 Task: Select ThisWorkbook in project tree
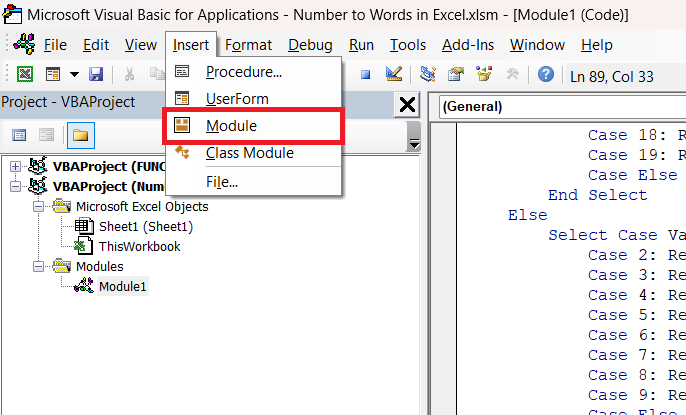(139, 247)
